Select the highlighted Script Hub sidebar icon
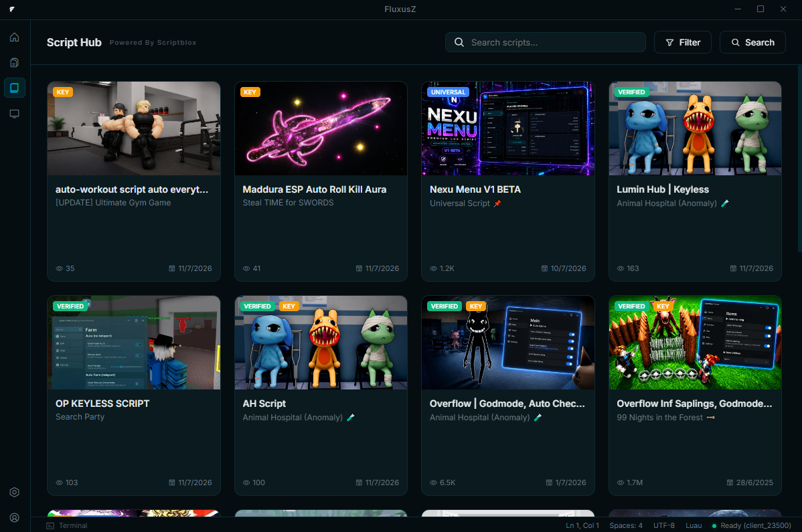The width and height of the screenshot is (802, 532). [x=14, y=88]
